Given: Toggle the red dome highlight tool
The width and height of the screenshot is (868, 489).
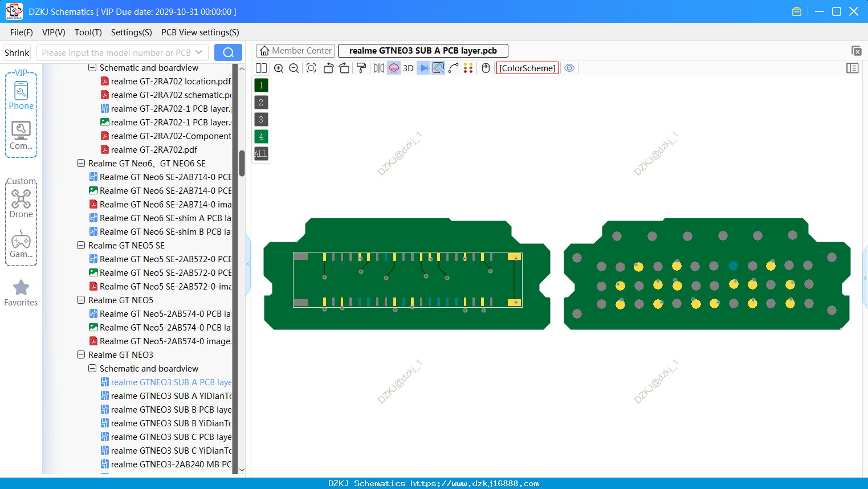Looking at the screenshot, I should 394,68.
